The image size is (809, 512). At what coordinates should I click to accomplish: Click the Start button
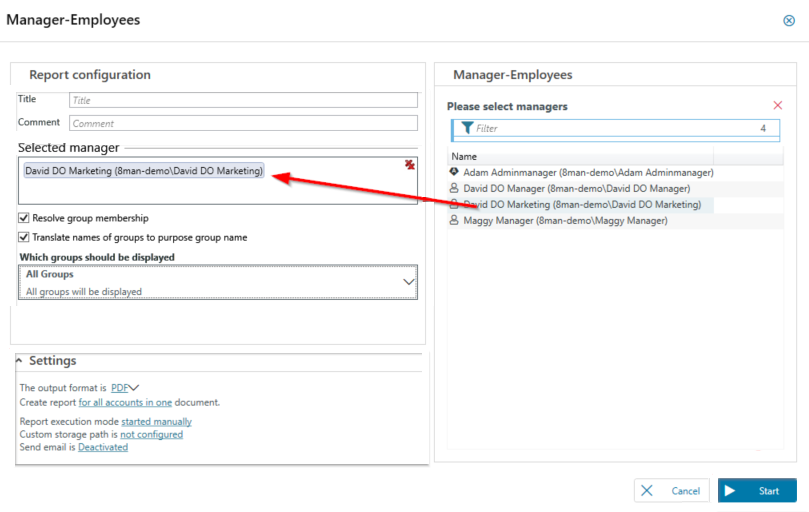click(757, 491)
